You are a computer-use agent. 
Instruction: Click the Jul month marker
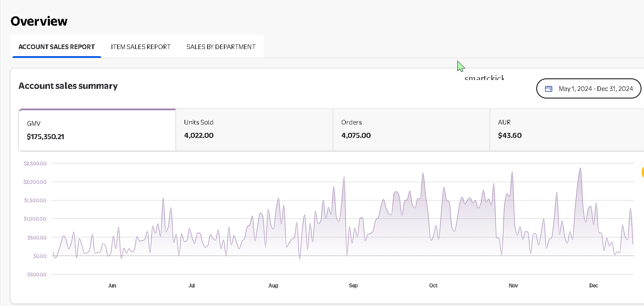click(192, 285)
